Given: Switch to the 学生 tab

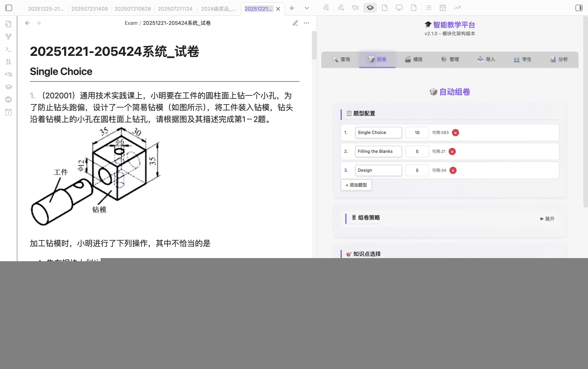Looking at the screenshot, I should [x=523, y=59].
